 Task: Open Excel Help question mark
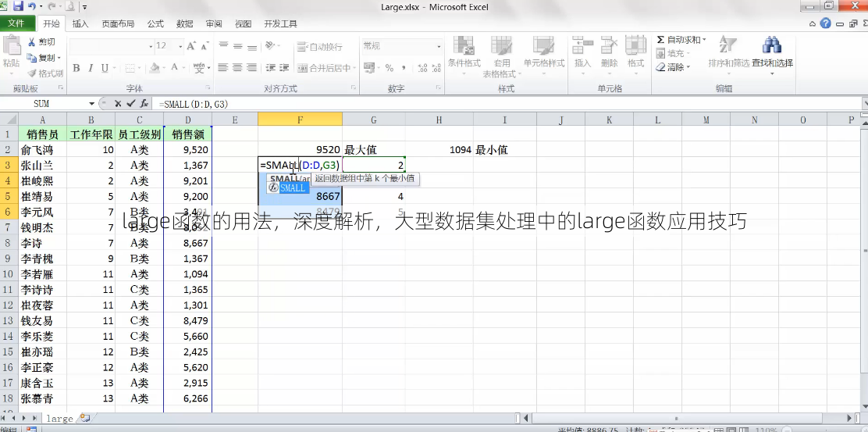[x=825, y=23]
